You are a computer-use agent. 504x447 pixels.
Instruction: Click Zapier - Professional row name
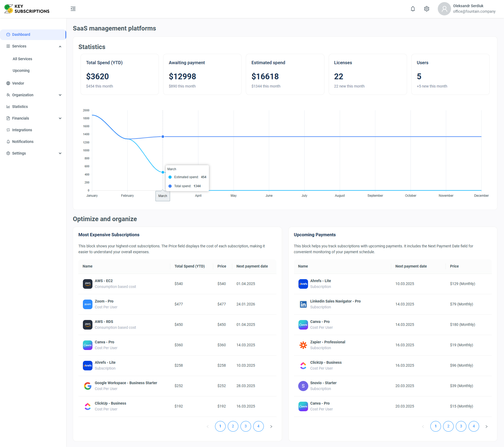(328, 342)
